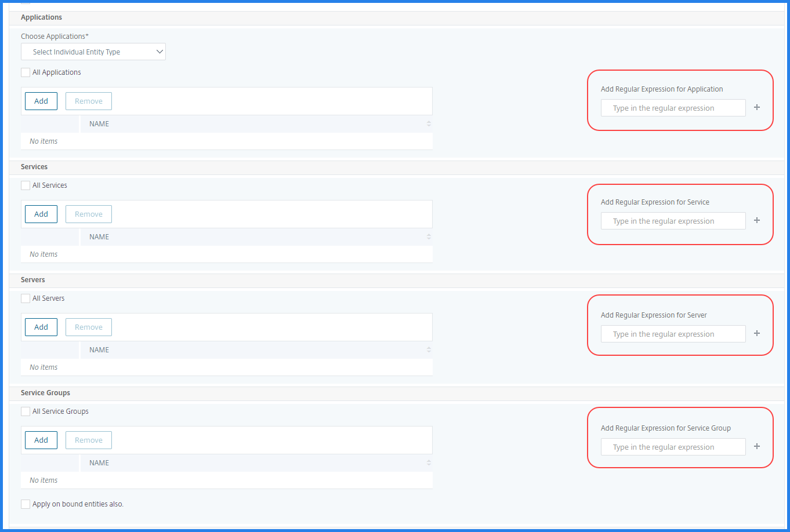
Task: Click the Servers section heading
Action: [x=33, y=279]
